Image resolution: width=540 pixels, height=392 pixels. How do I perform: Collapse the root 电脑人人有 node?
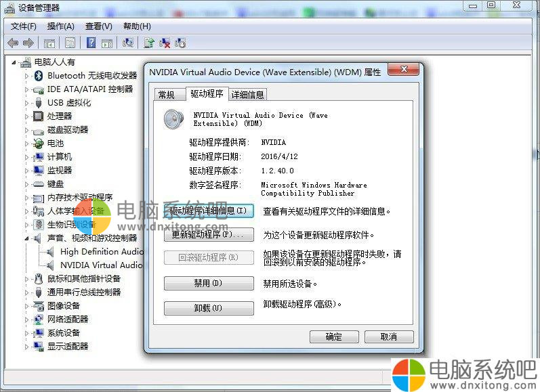click(14, 63)
